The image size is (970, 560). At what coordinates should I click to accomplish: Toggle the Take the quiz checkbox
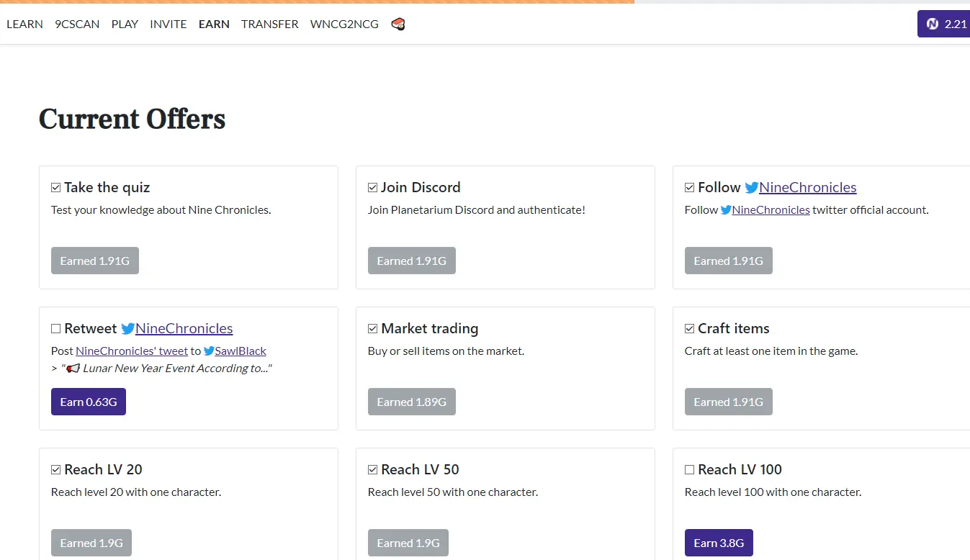55,188
